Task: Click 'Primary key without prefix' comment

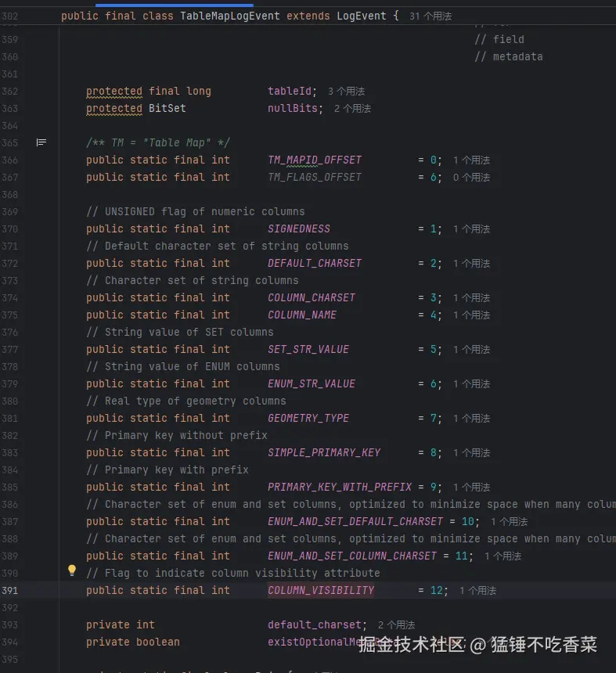Action: (176, 435)
